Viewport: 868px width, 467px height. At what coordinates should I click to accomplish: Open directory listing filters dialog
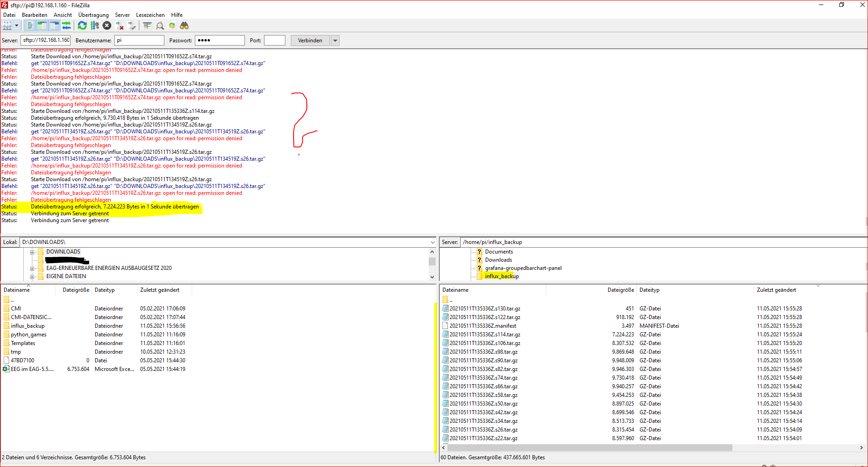pyautogui.click(x=147, y=25)
